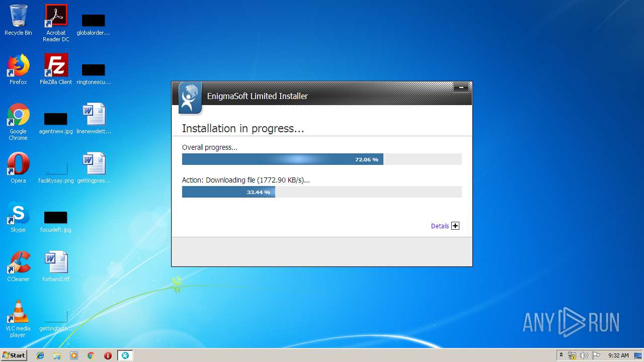This screenshot has height=362, width=644.
Task: Click the 'Overall progress...' label
Action: pos(210,147)
